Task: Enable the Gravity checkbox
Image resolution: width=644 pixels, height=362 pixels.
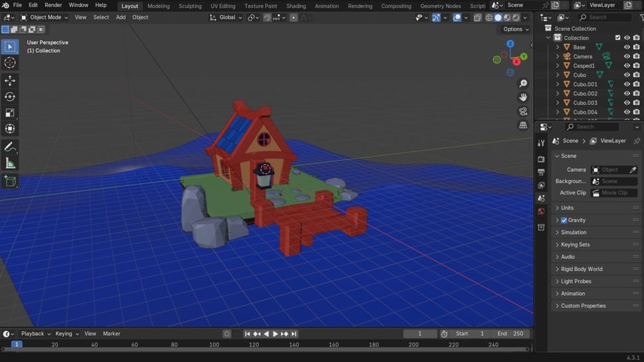Action: tap(564, 220)
